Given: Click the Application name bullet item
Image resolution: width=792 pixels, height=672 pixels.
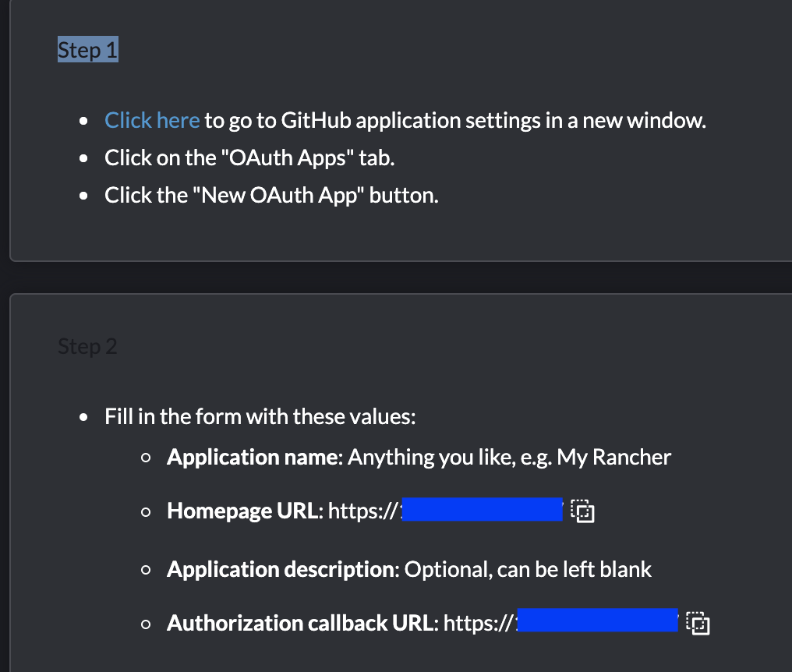Looking at the screenshot, I should pos(419,457).
